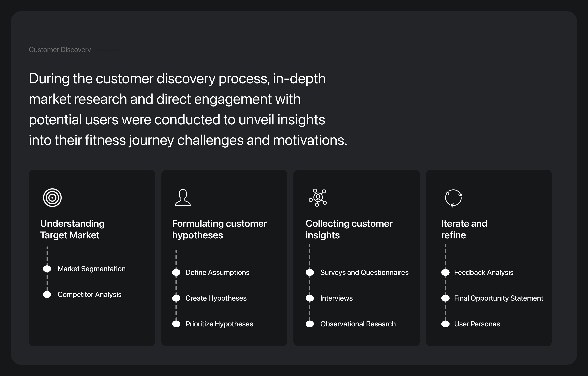Screen dimensions: 588x376
Task: Select the Customer Discovery section label
Action: pos(60,50)
